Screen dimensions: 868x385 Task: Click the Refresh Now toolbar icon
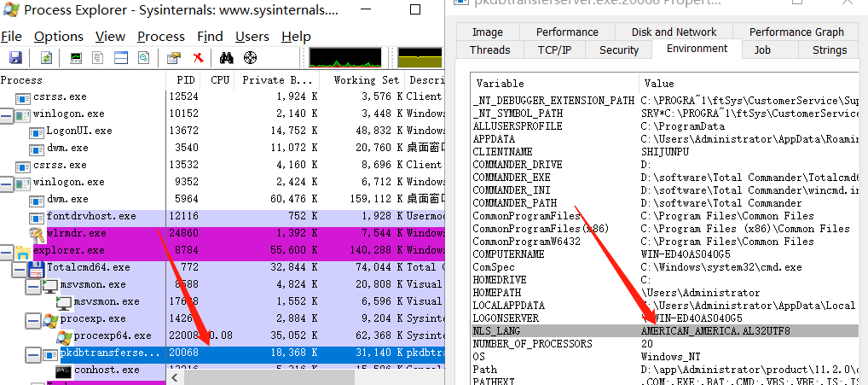(x=47, y=57)
